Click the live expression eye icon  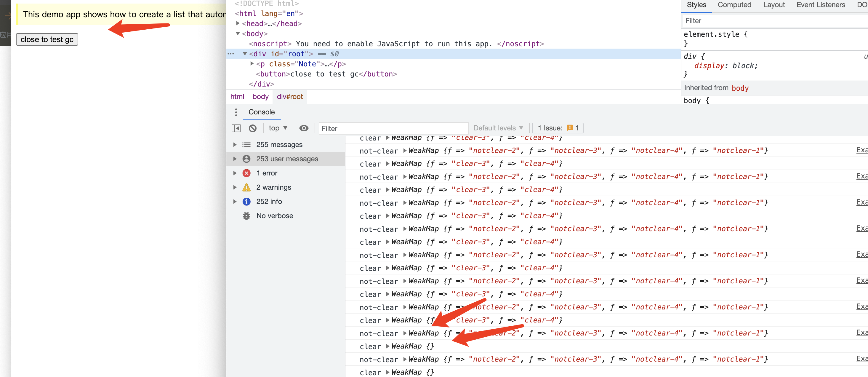coord(304,128)
